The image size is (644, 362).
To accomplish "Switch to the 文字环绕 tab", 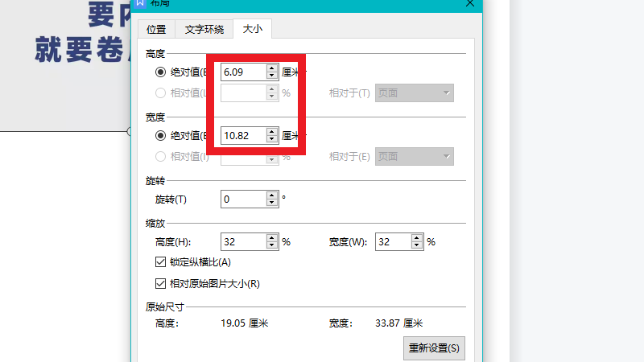I will (x=204, y=30).
